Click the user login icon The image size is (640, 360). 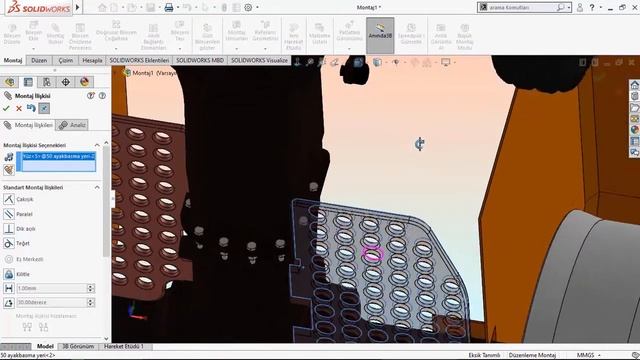(580, 7)
